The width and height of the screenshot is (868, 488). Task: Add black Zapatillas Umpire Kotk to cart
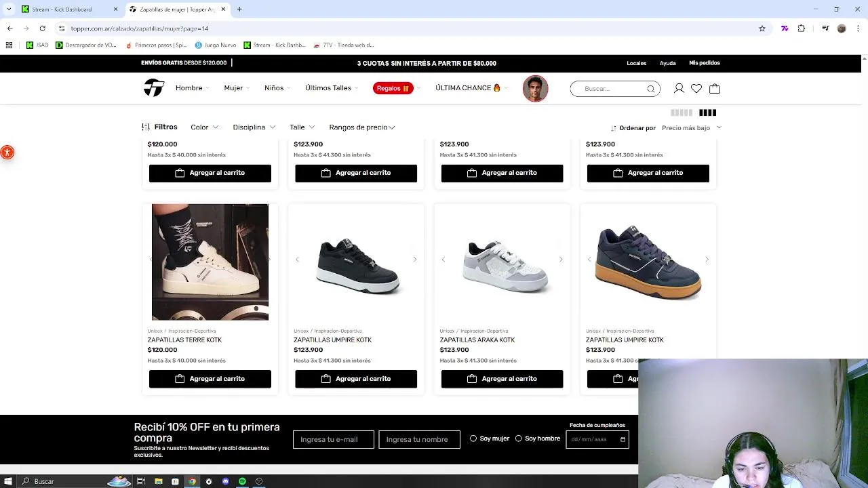point(356,379)
